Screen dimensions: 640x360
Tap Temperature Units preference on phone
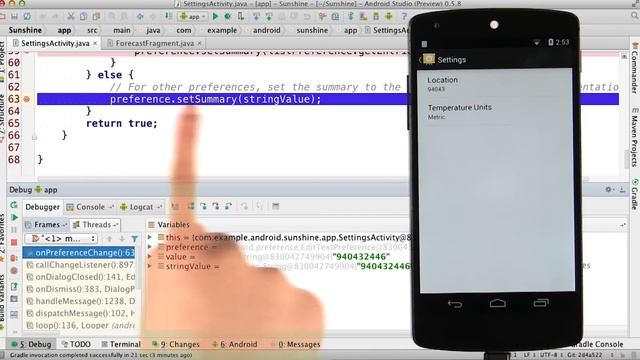point(496,111)
